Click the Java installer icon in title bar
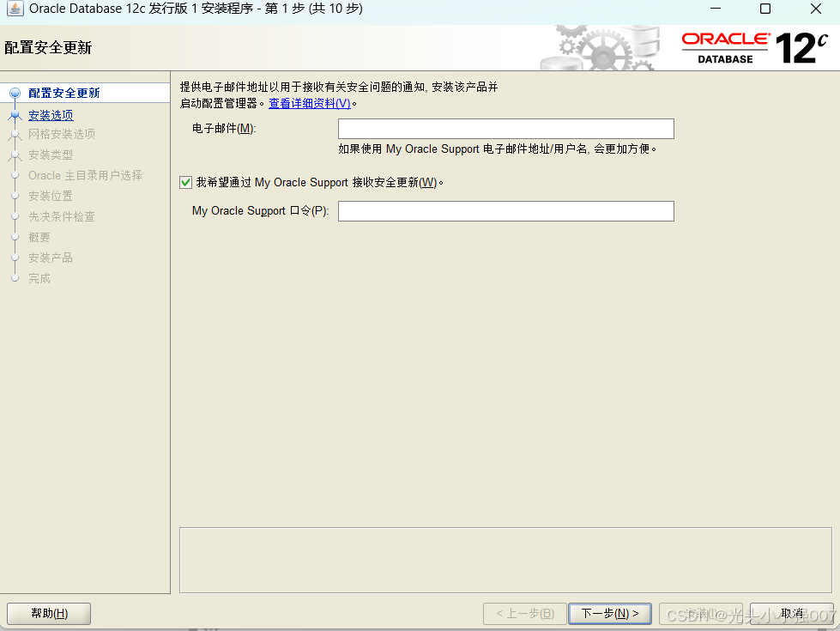The image size is (840, 631). pos(15,9)
